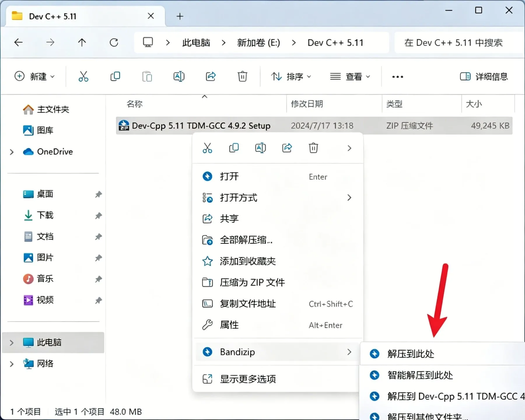Click 此电脑 in the address breadcrumb
The image size is (525, 420).
196,43
